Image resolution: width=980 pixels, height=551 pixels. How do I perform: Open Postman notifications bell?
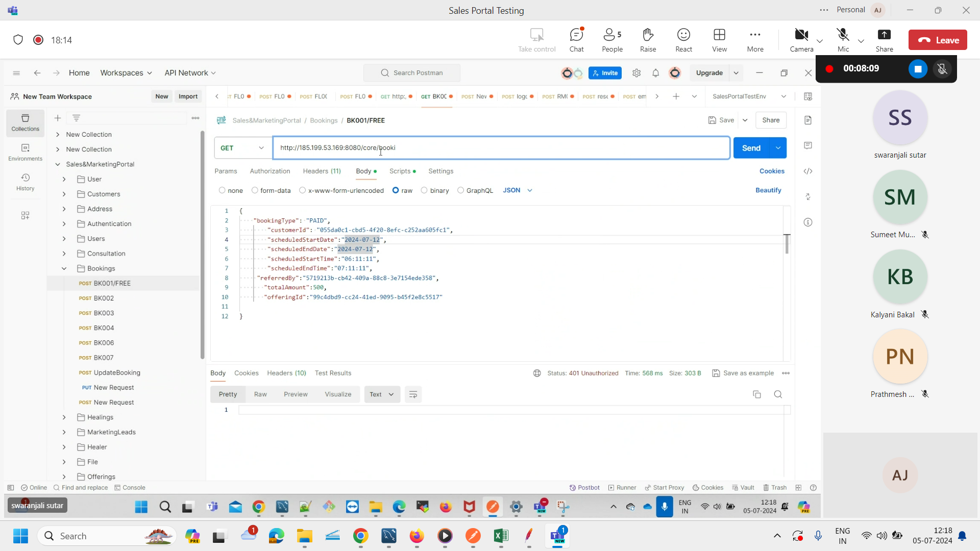[655, 73]
